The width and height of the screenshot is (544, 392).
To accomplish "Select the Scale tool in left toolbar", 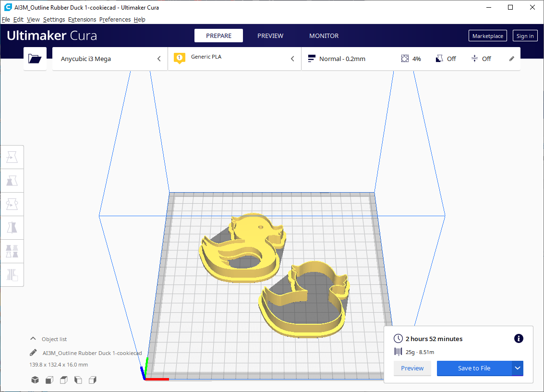I will pos(12,181).
